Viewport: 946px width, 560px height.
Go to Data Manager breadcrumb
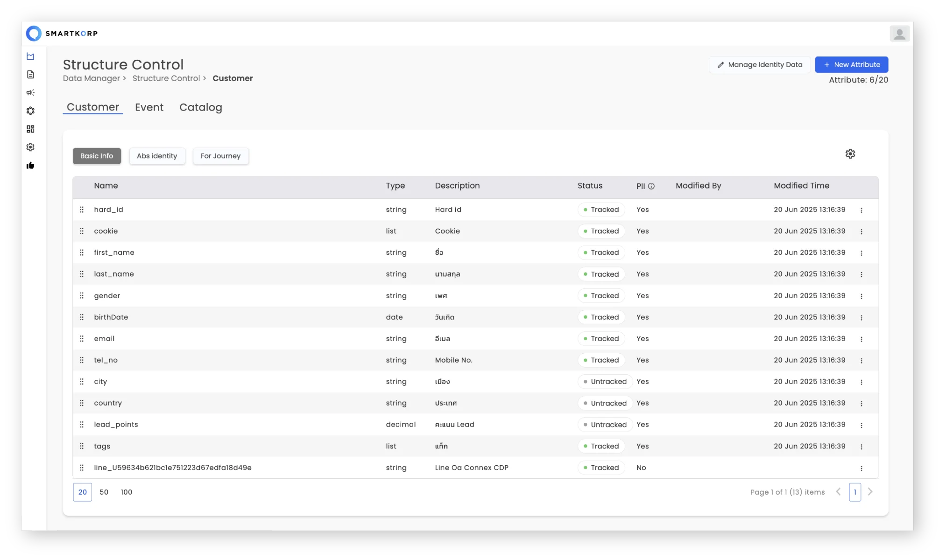(92, 78)
